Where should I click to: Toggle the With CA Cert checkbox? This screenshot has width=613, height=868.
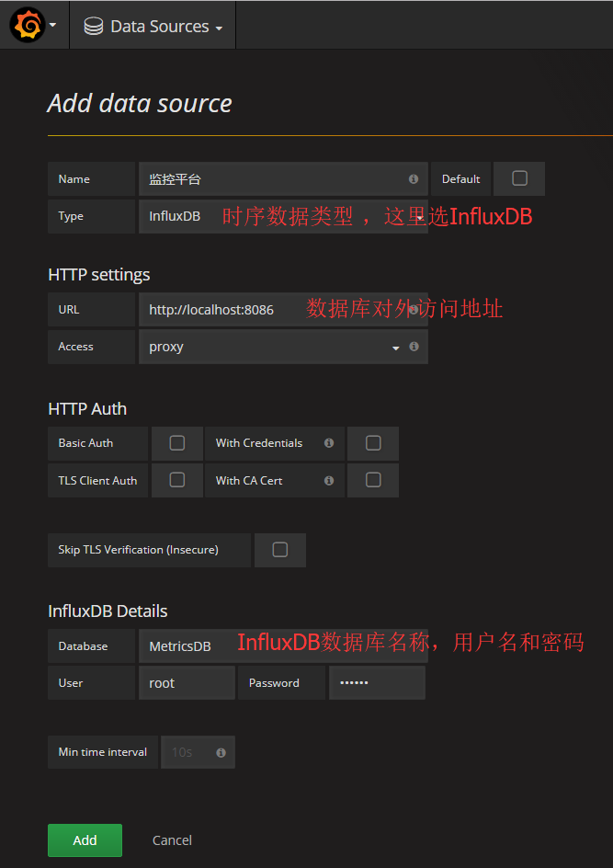click(x=373, y=480)
